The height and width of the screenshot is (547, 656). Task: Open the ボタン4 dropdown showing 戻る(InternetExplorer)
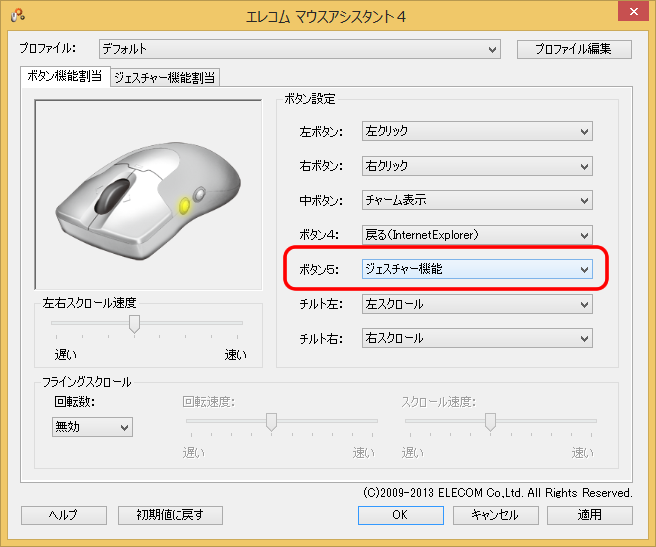[477, 235]
